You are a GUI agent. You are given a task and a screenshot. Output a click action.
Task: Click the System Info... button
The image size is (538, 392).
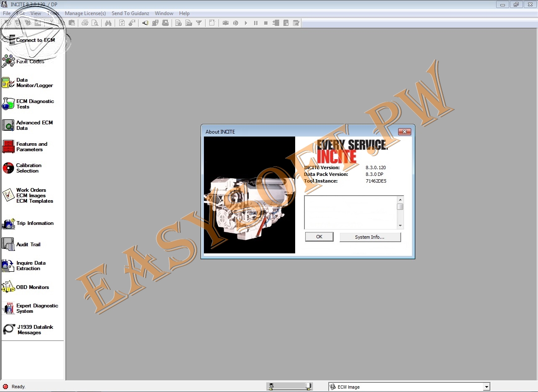[x=370, y=237]
